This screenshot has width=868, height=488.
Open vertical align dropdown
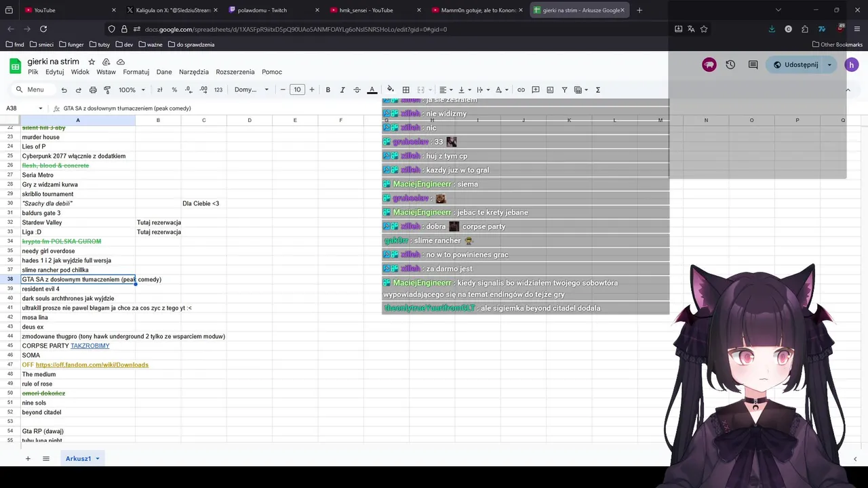[x=464, y=89]
